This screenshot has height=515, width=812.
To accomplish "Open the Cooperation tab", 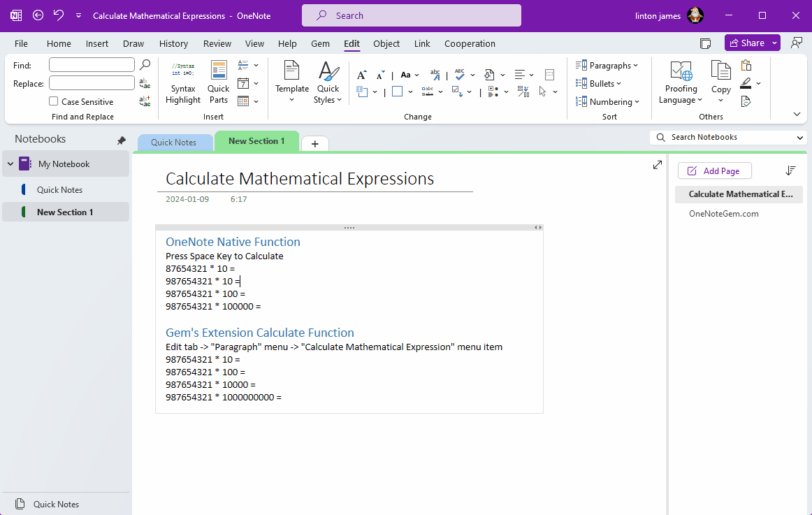I will click(470, 43).
